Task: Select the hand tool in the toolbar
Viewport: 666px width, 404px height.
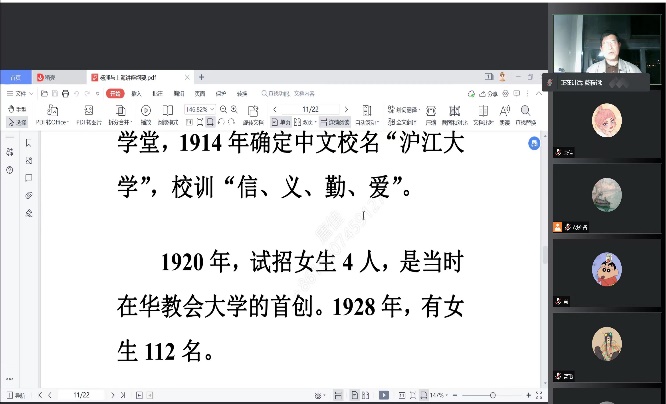Action: coord(17,109)
